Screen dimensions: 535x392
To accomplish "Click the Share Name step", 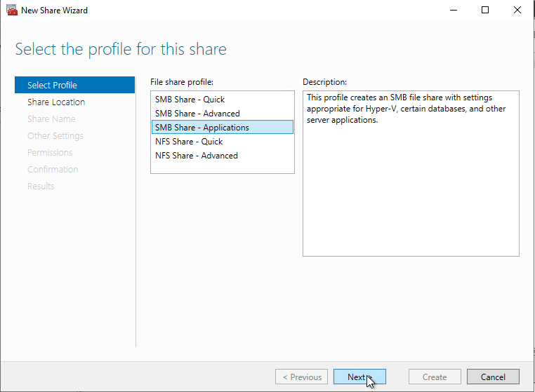I will coord(51,119).
